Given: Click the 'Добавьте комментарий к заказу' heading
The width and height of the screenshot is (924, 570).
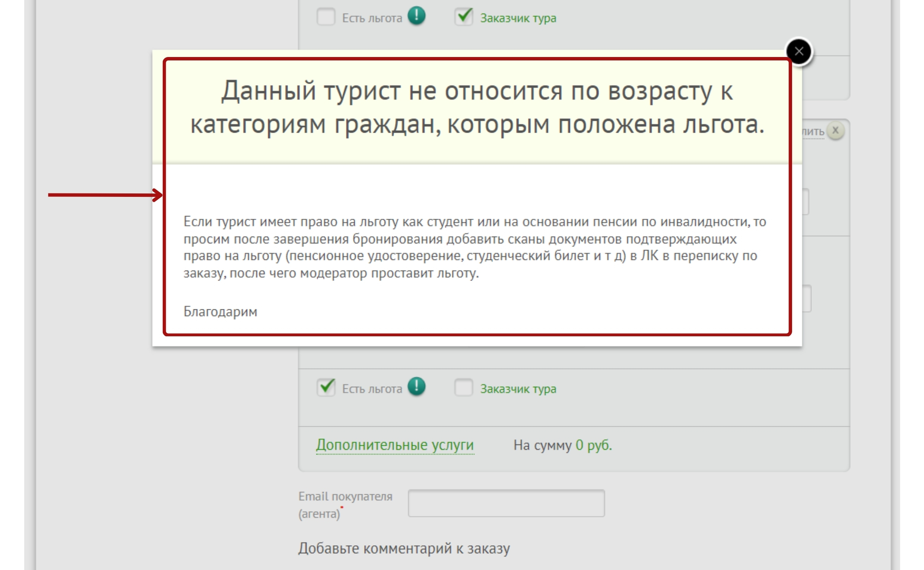Looking at the screenshot, I should pyautogui.click(x=404, y=548).
